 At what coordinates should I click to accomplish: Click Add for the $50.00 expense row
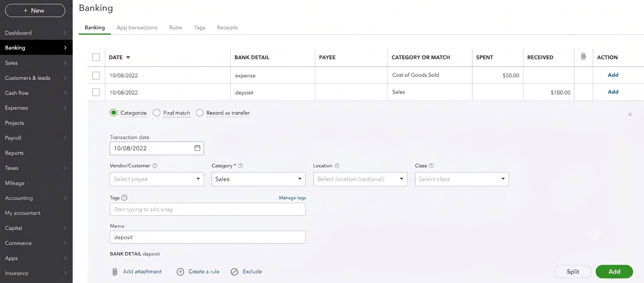[x=613, y=75]
